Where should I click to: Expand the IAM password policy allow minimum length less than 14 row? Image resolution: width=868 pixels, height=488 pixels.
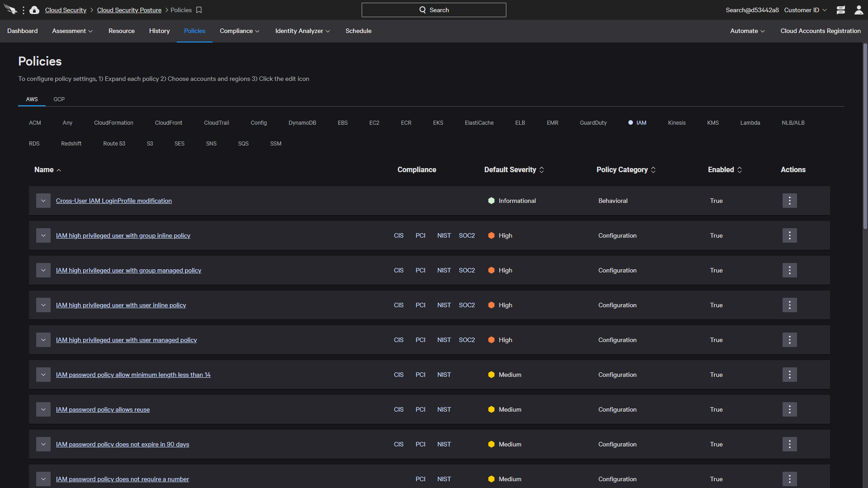(x=43, y=375)
